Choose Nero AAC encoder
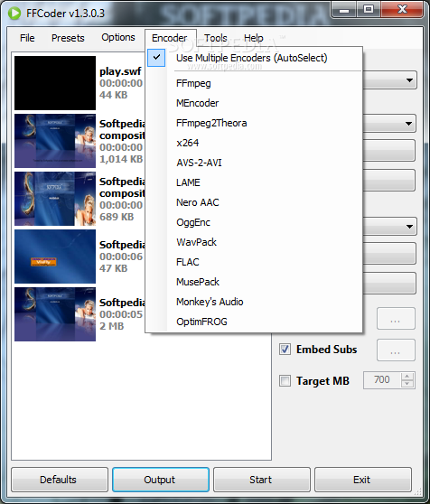Image resolution: width=430 pixels, height=504 pixels. point(254,202)
